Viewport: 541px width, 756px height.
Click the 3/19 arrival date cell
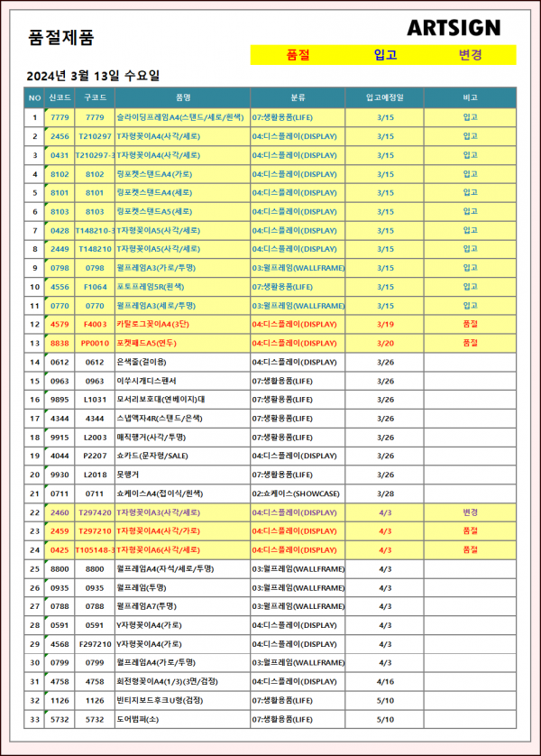[x=385, y=324]
